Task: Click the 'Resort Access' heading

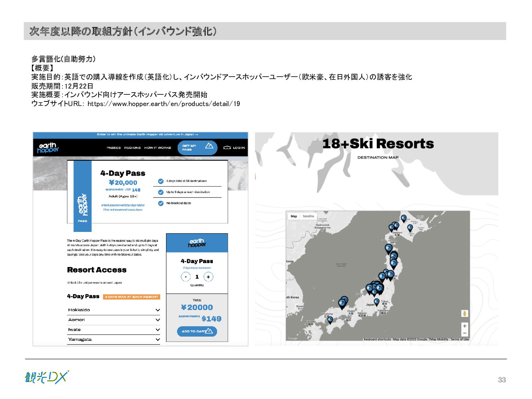Action: [97, 270]
